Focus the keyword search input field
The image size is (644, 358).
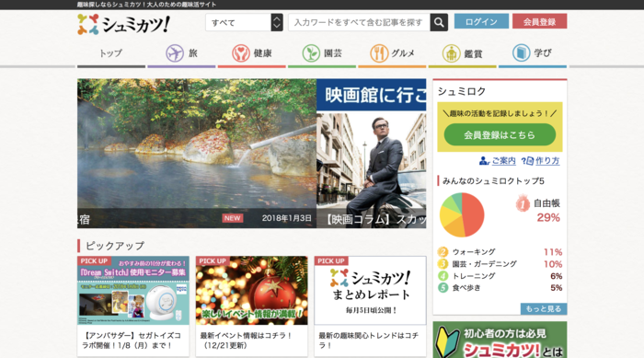coord(359,22)
